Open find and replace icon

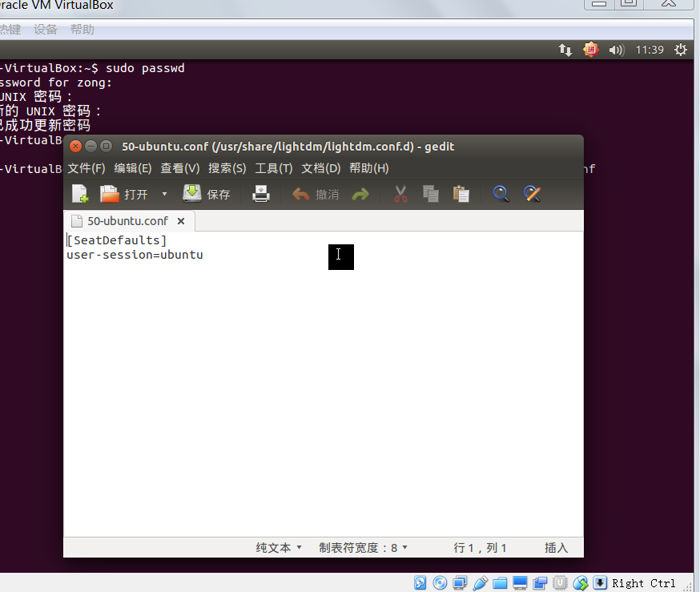click(532, 194)
